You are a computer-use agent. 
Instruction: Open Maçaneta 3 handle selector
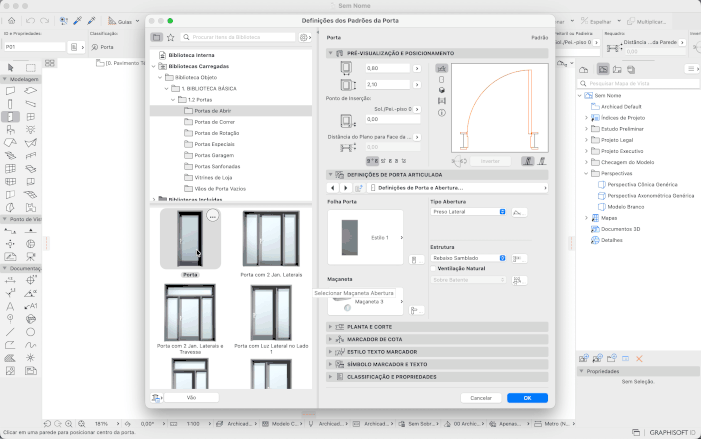(x=365, y=302)
